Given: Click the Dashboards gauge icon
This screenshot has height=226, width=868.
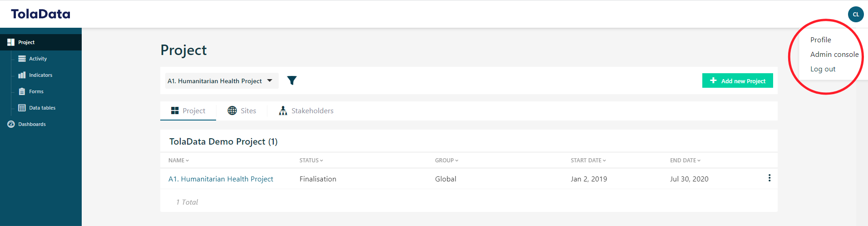Looking at the screenshot, I should point(11,124).
